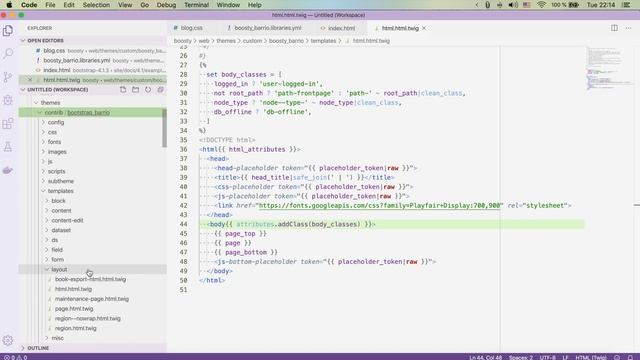The image size is (640, 360).
Task: Open the Go menu
Action: [x=144, y=5]
